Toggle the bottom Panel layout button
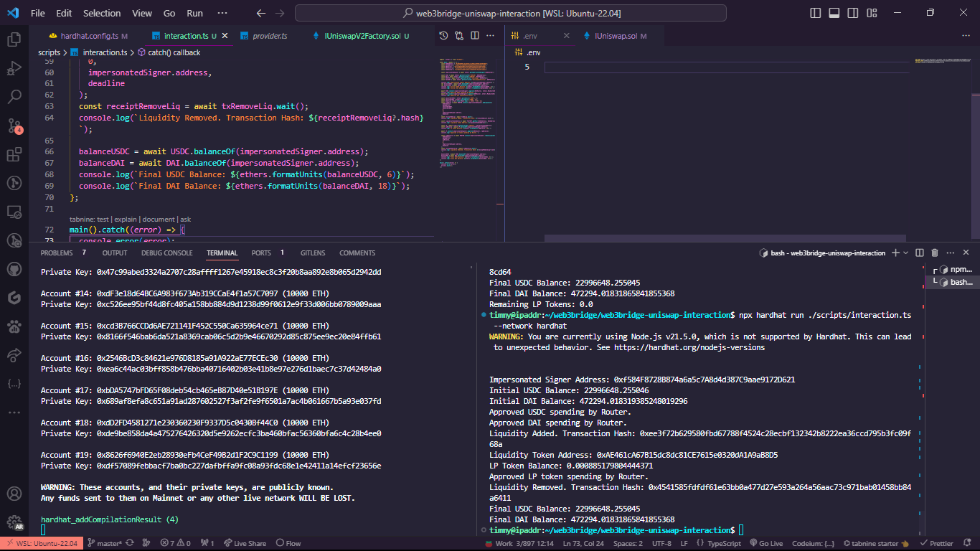 pos(834,13)
